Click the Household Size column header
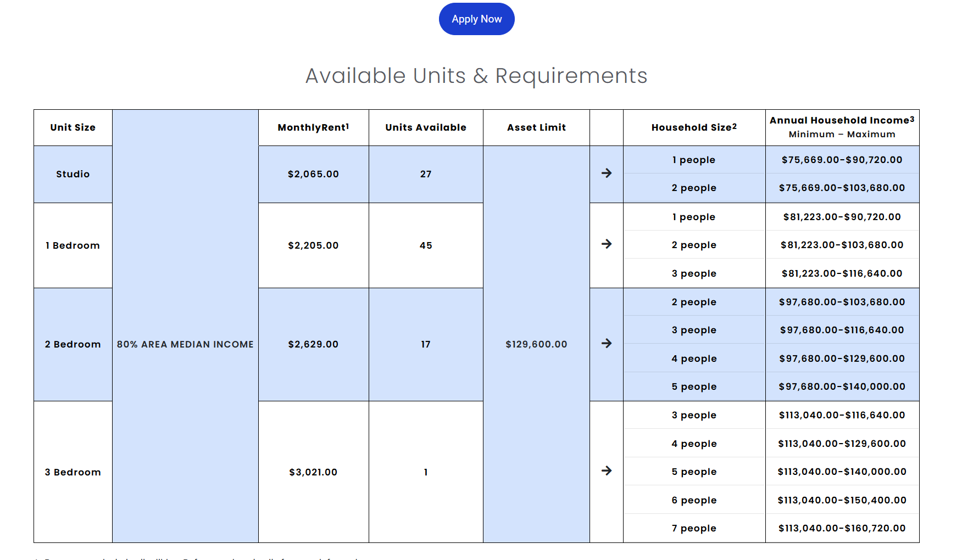 tap(694, 127)
